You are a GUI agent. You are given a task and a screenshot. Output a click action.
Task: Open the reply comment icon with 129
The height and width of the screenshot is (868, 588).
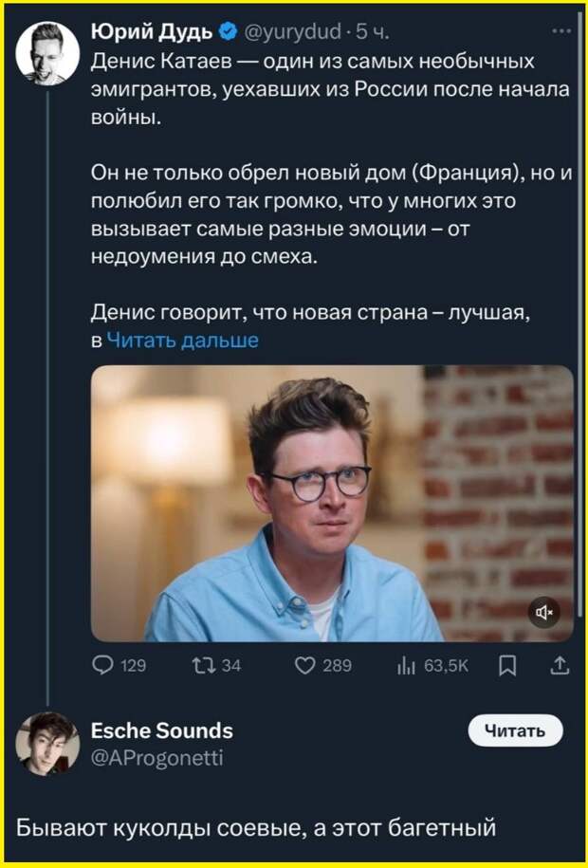coord(103,665)
